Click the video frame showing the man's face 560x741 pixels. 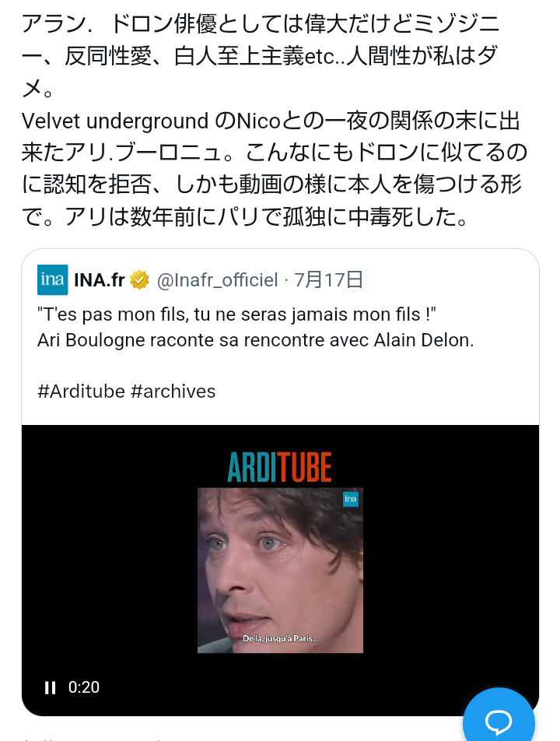280,571
